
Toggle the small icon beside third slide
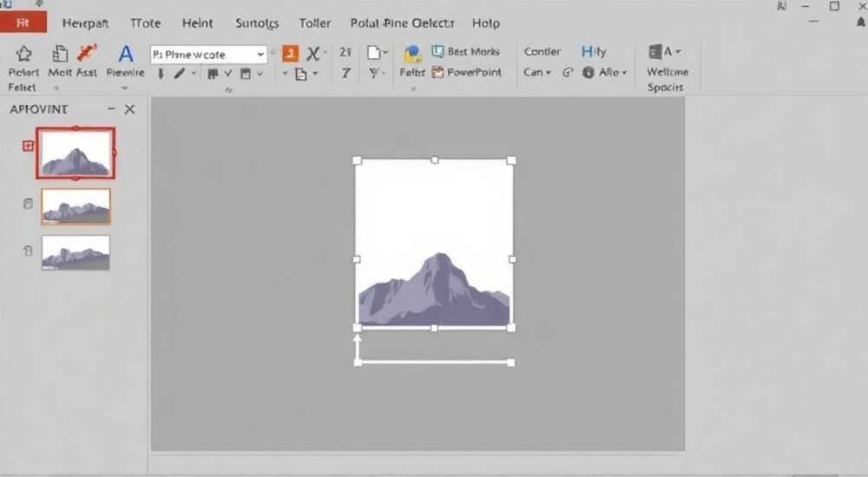28,251
